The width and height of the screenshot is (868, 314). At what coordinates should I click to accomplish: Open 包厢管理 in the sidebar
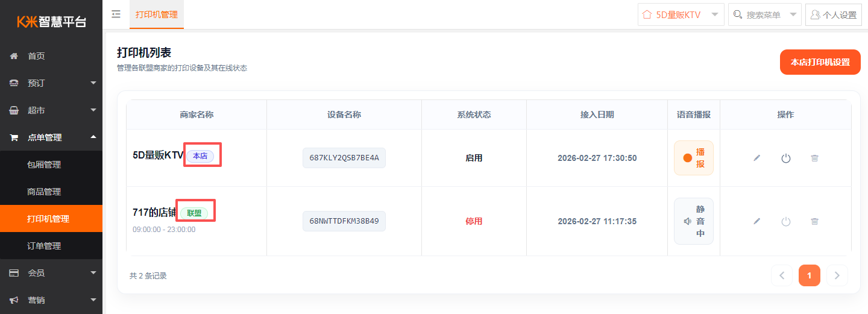tap(44, 165)
